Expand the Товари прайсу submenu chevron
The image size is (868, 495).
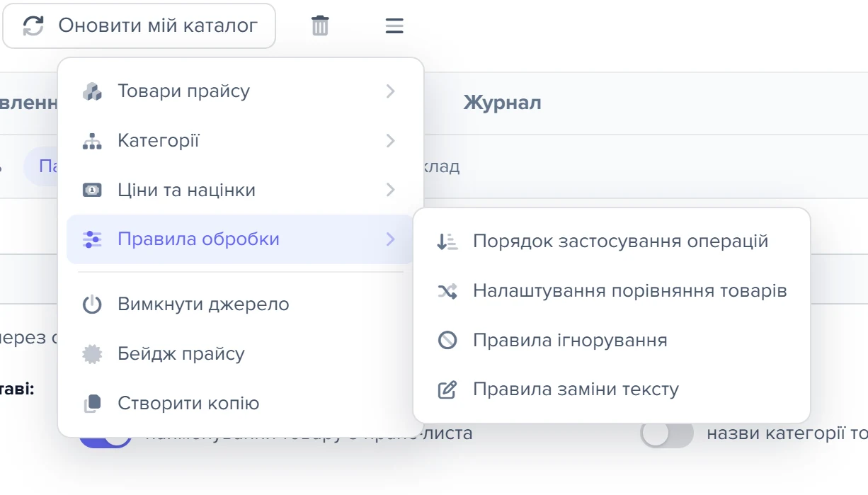tap(390, 91)
